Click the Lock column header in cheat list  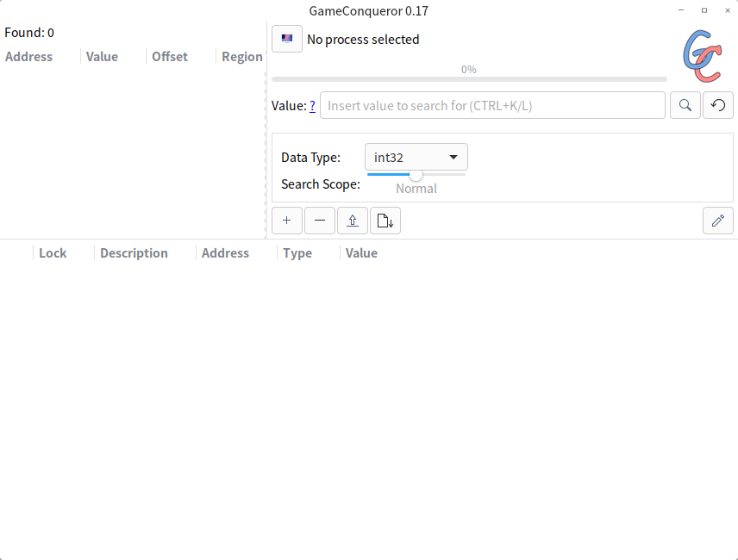53,253
